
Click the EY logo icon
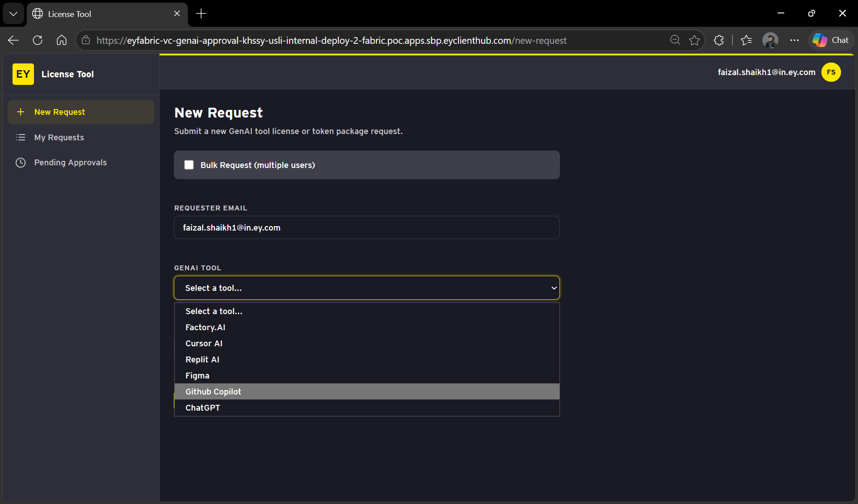pyautogui.click(x=23, y=74)
